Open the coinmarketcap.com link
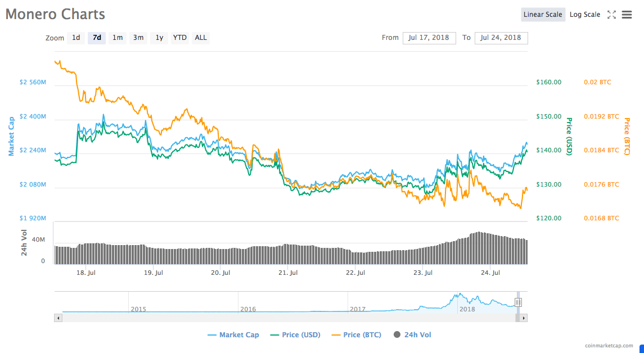 pos(610,345)
